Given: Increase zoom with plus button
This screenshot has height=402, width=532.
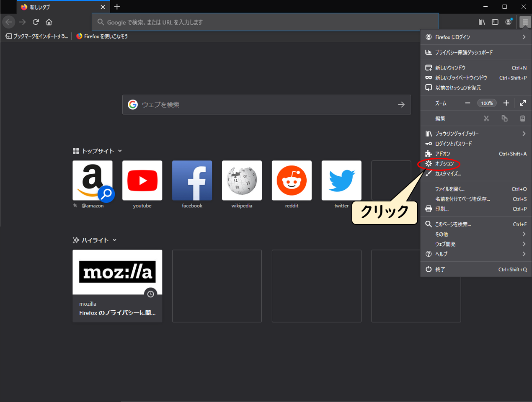Looking at the screenshot, I should (x=506, y=103).
